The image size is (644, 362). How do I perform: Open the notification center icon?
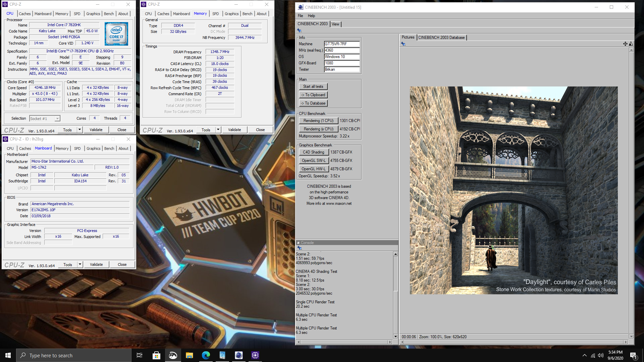[x=633, y=356]
